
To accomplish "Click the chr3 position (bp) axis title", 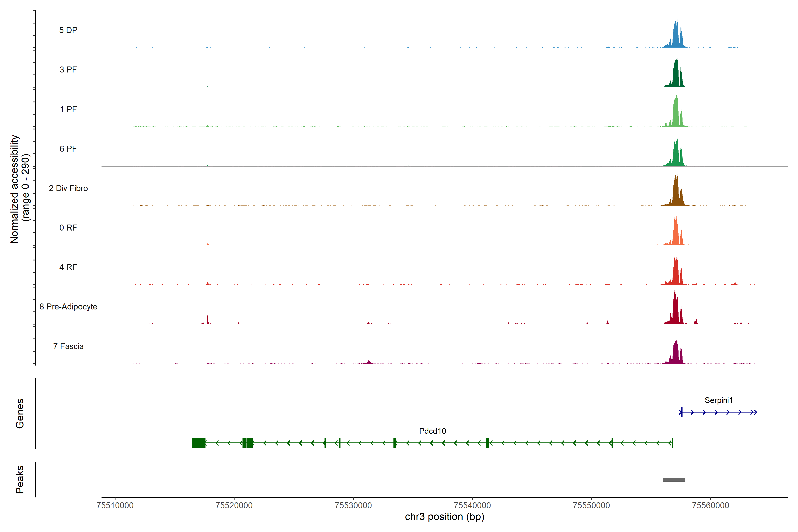I will coord(444,517).
